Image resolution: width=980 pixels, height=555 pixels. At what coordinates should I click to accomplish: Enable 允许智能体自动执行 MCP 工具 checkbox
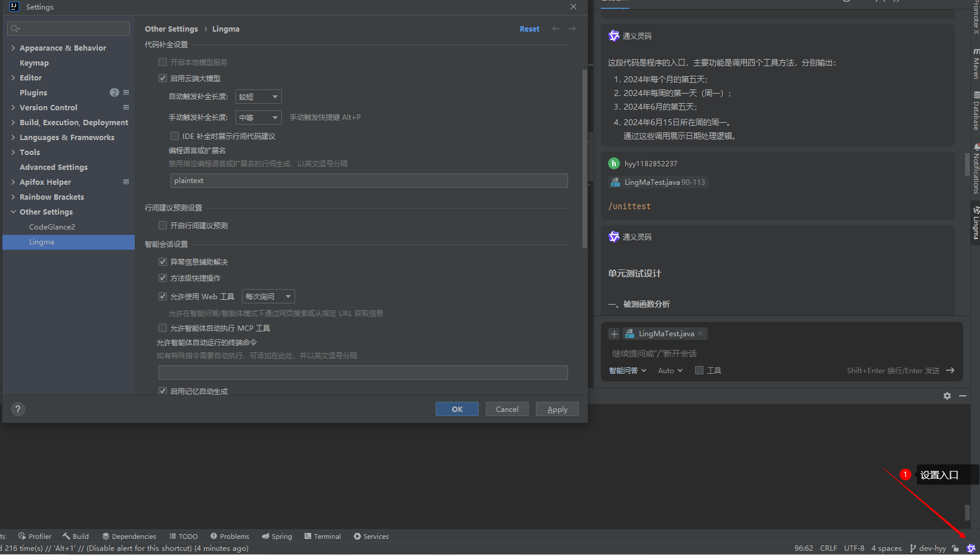[163, 328]
